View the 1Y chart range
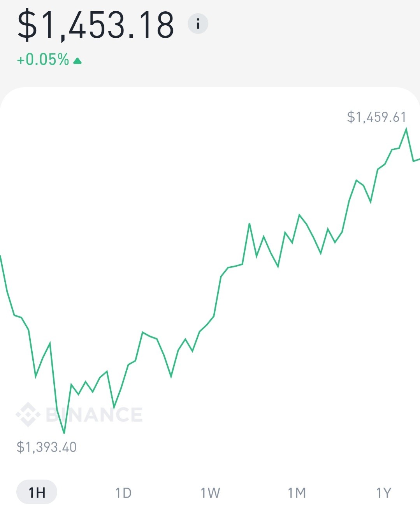This screenshot has height=519, width=420. [383, 493]
